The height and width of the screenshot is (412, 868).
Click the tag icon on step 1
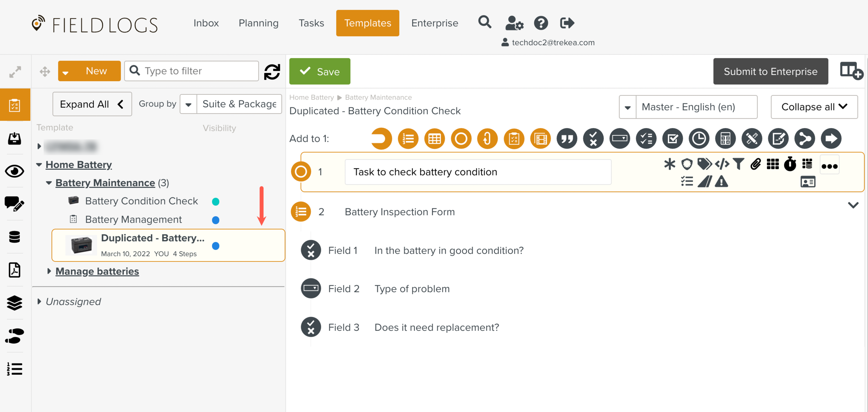704,164
